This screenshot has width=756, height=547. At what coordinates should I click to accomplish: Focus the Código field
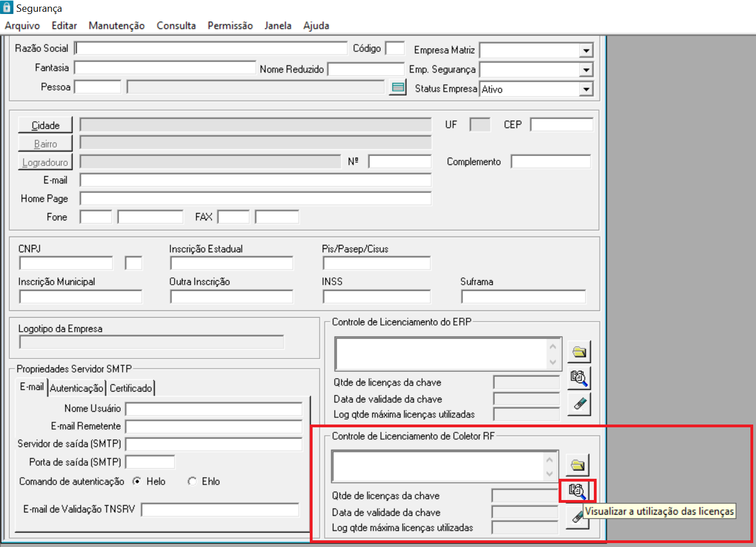[x=395, y=48]
